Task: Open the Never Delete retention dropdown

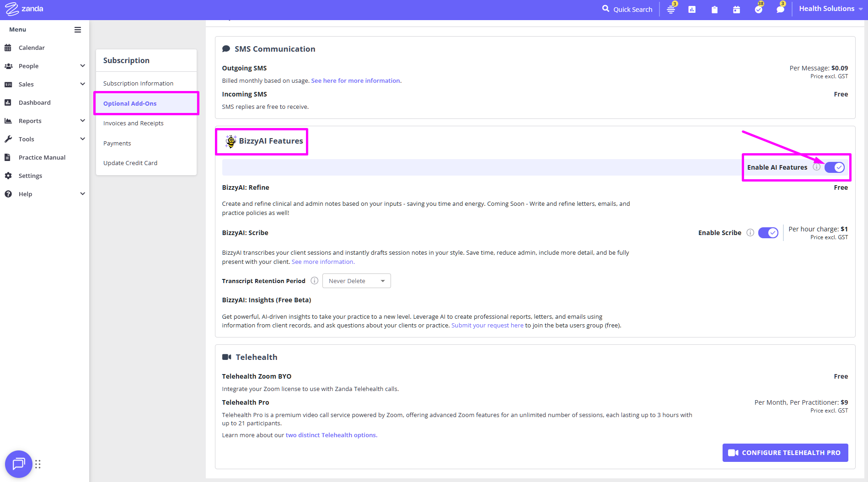Action: pyautogui.click(x=356, y=281)
